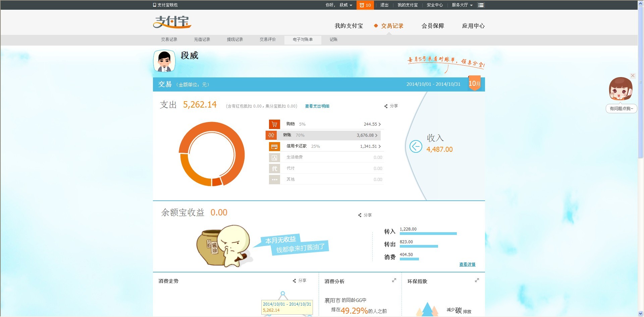644x317 pixels.
Task: Expand the 购物 244.55 row arrow
Action: (x=380, y=124)
